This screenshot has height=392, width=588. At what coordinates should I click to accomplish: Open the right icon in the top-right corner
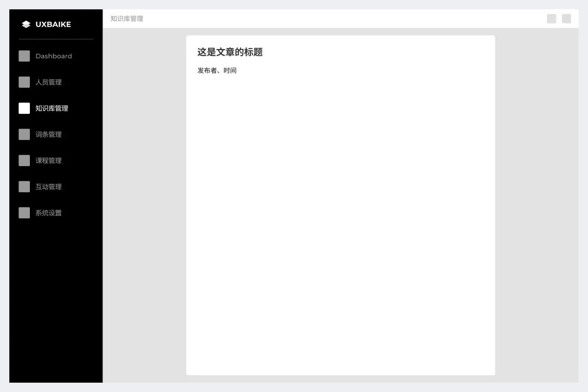[x=566, y=18]
